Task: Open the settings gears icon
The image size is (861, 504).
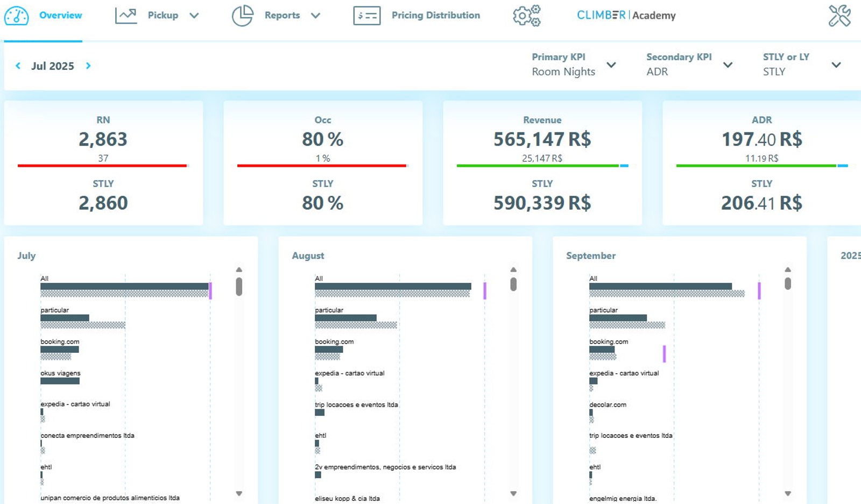Action: (527, 16)
